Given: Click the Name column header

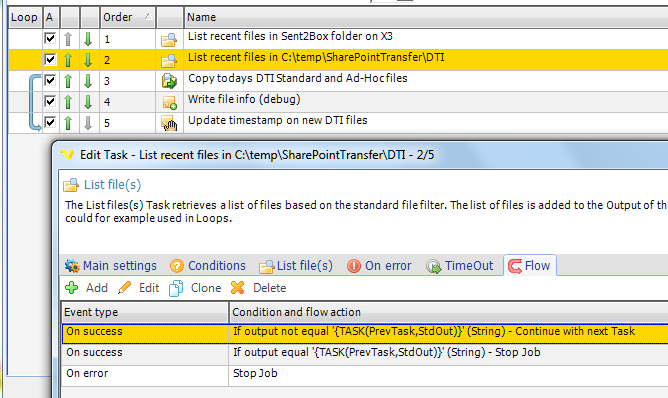Looking at the screenshot, I should (x=426, y=17).
